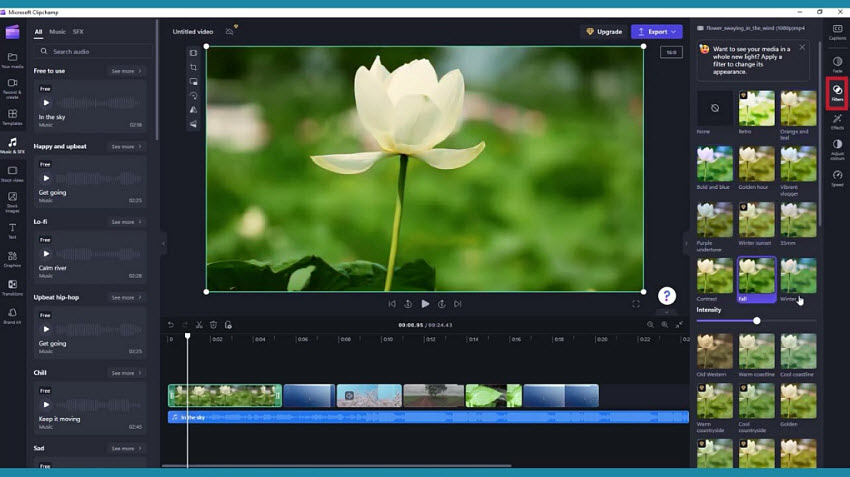Screen dimensions: 850x477
Task: Click the Upgrade button
Action: [604, 31]
